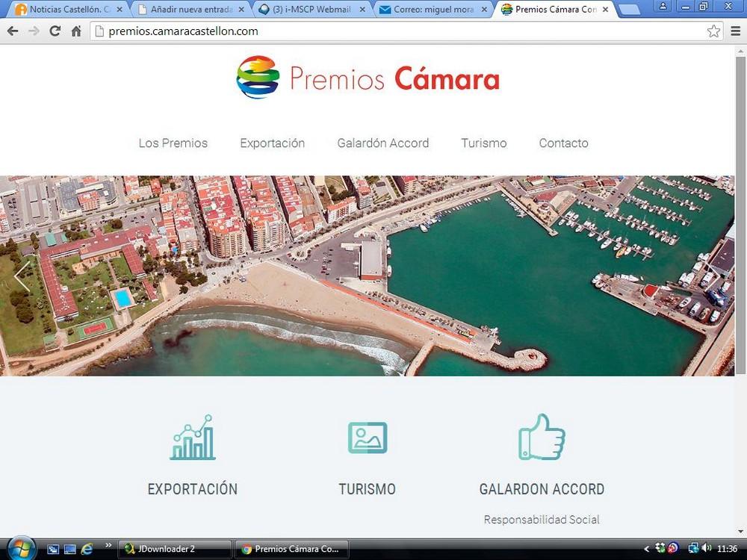Expand hidden system tray icons arrow
The image size is (747, 560).
tap(647, 549)
